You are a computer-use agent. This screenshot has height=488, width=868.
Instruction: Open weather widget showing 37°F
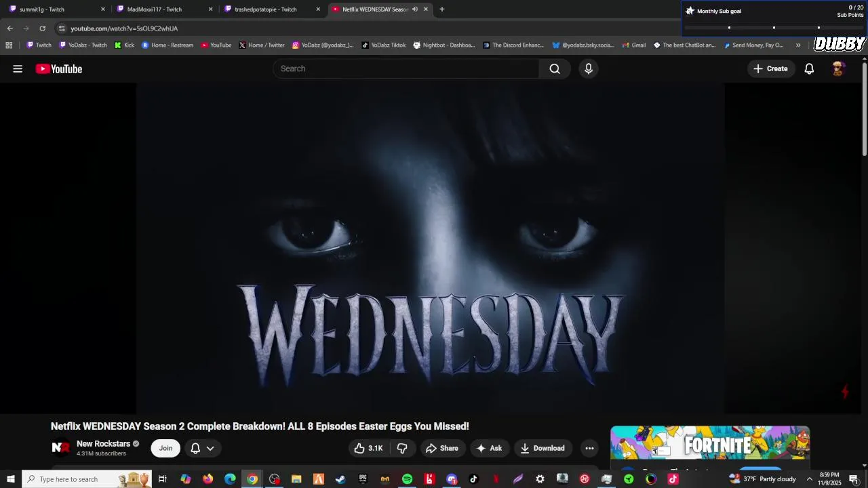[x=762, y=479]
